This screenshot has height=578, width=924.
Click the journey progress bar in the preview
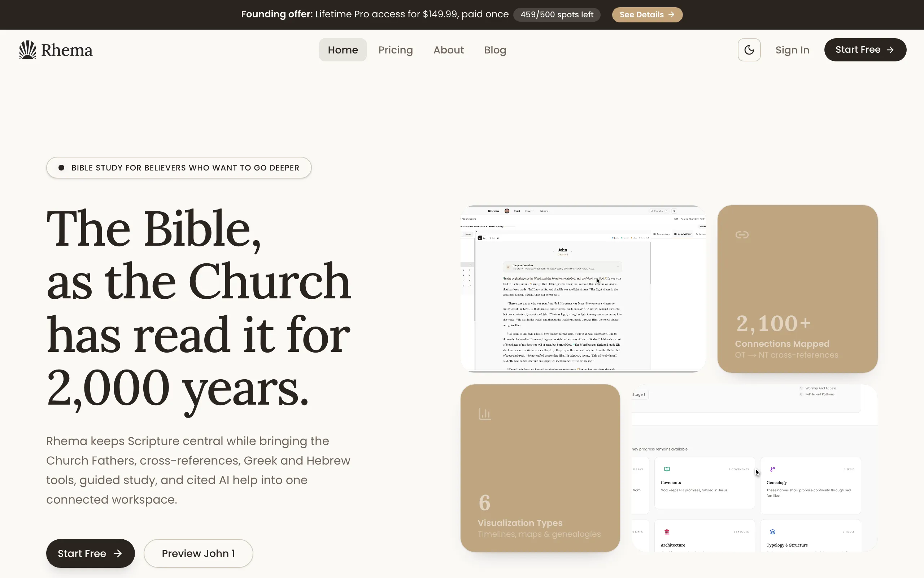click(510, 227)
